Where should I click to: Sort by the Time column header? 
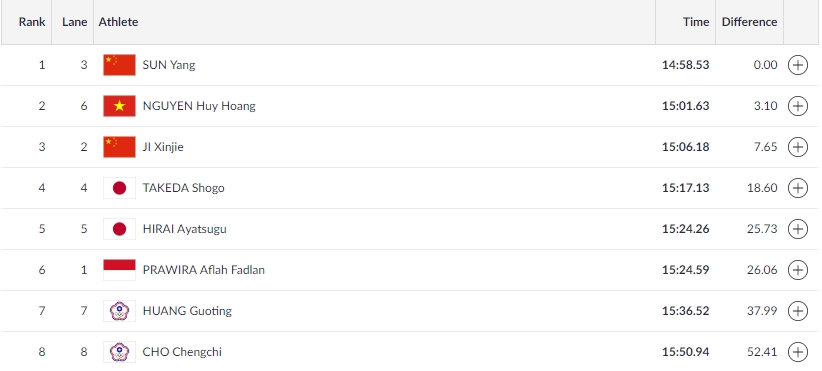[696, 22]
